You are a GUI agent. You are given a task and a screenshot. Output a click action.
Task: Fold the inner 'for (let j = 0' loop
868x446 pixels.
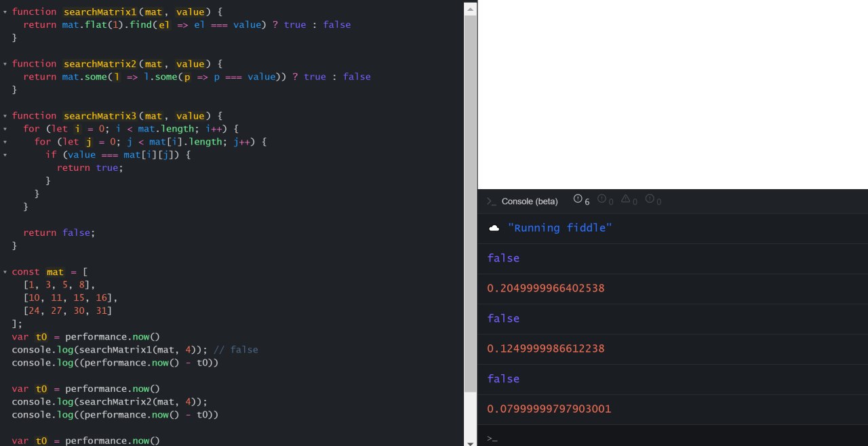click(x=5, y=142)
